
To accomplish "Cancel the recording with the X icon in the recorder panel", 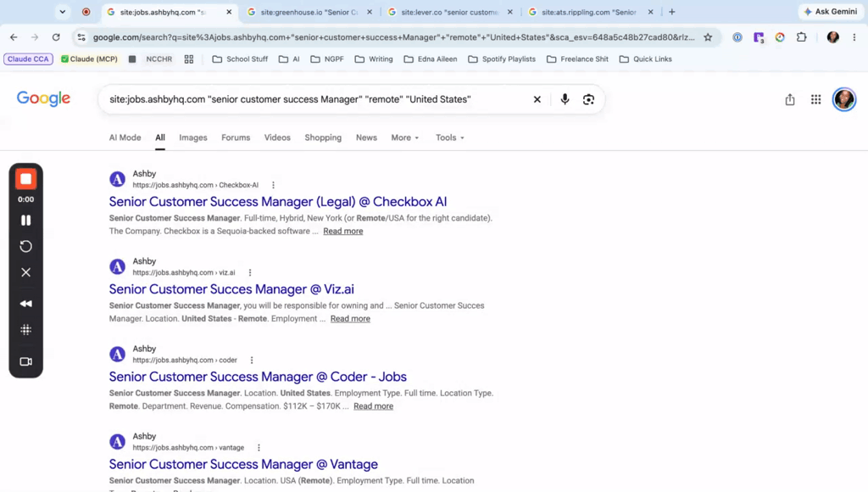I will (x=25, y=272).
